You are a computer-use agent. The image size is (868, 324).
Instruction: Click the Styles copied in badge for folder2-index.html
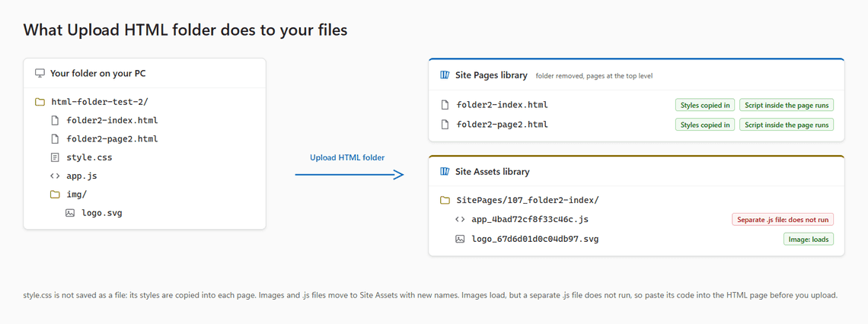(705, 105)
